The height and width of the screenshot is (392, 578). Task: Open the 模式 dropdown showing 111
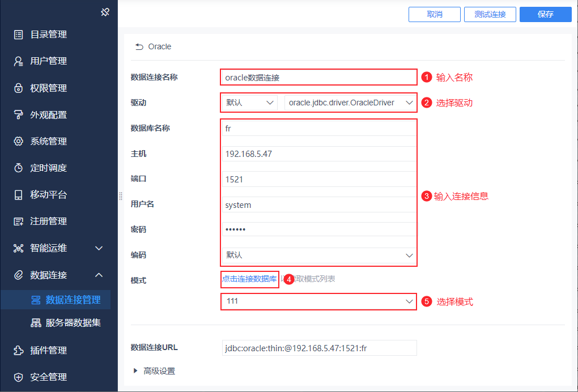point(319,301)
